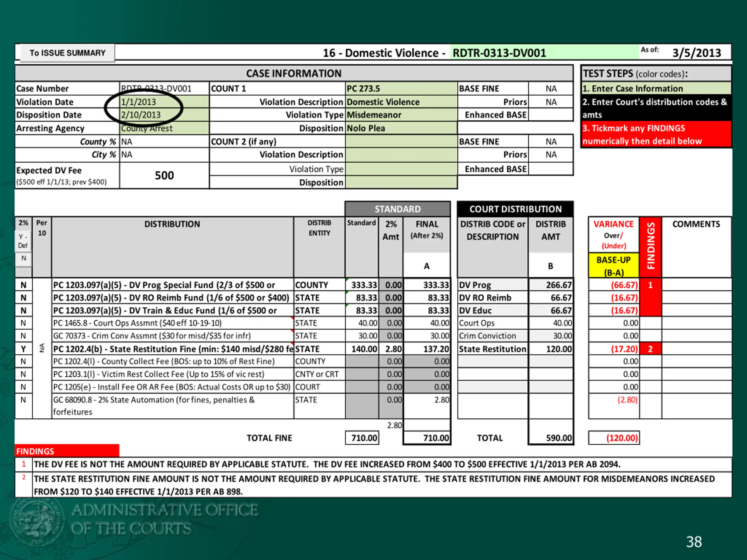The width and height of the screenshot is (747, 560).
Task: Click the 333.33 standard DV Prog amount
Action: click(362, 285)
